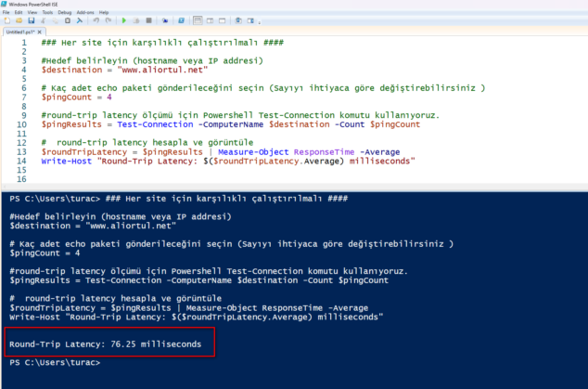This screenshot has height=389, width=588.
Task: Click the New script icon
Action: 6,20
